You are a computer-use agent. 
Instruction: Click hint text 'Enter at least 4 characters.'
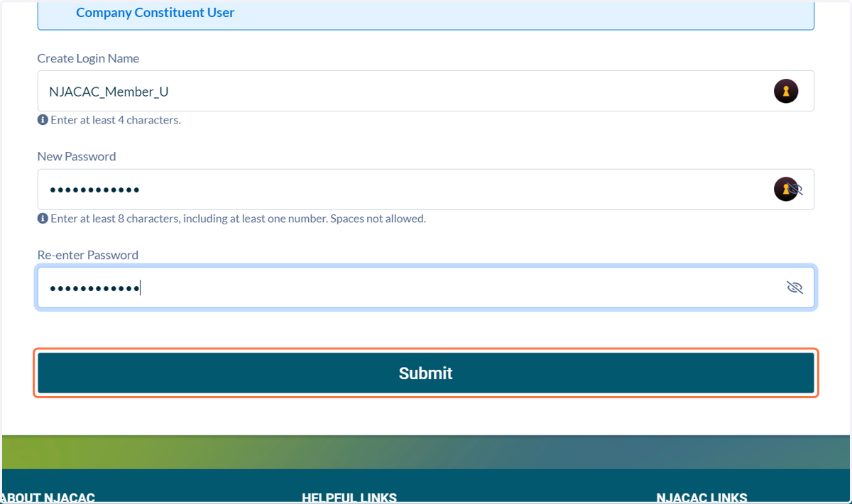pos(116,120)
